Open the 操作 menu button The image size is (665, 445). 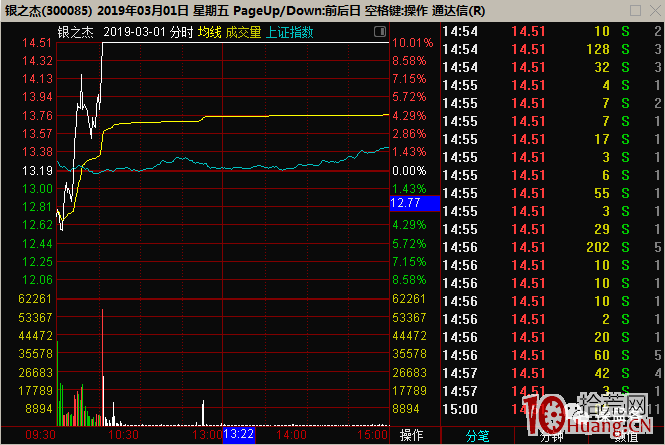pos(411,435)
